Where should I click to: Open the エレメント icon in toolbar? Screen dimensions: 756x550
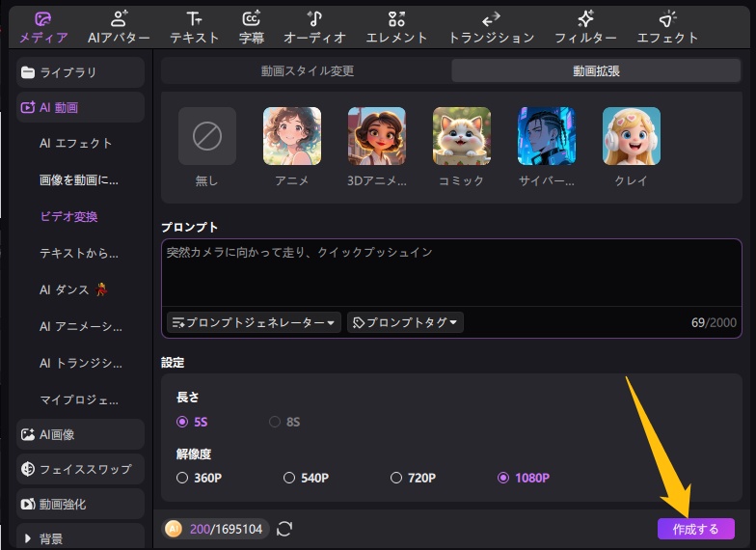[x=396, y=19]
